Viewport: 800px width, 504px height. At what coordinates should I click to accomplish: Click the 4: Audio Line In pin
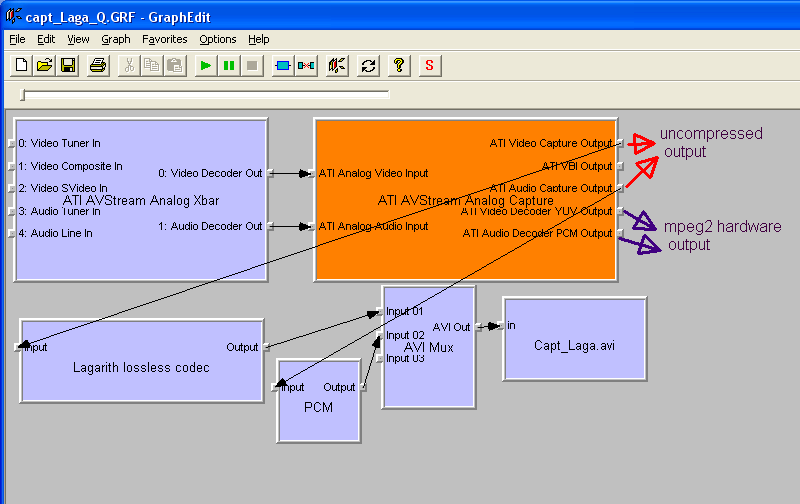tap(12, 233)
